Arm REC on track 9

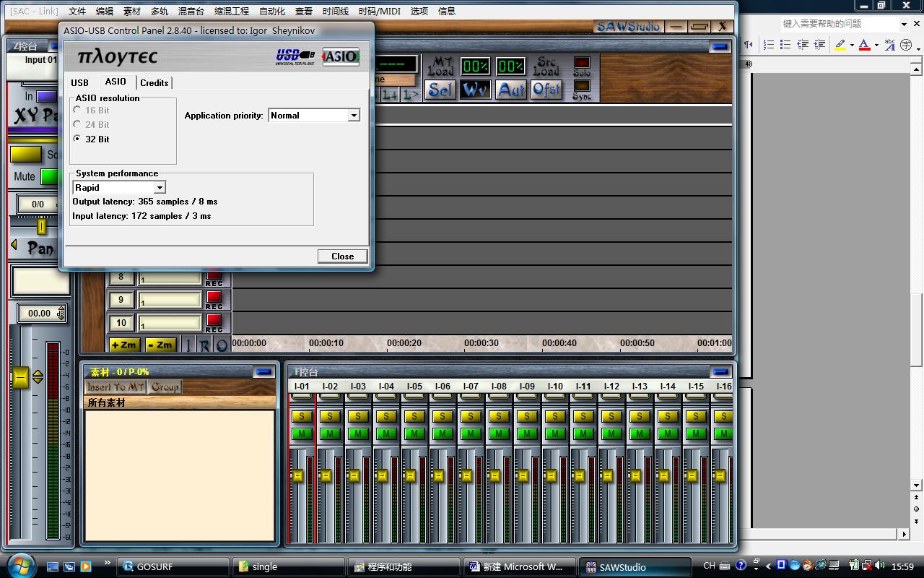tap(214, 297)
